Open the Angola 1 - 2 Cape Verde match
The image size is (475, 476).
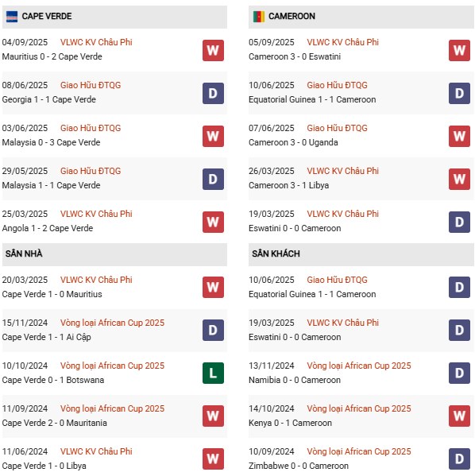click(48, 228)
